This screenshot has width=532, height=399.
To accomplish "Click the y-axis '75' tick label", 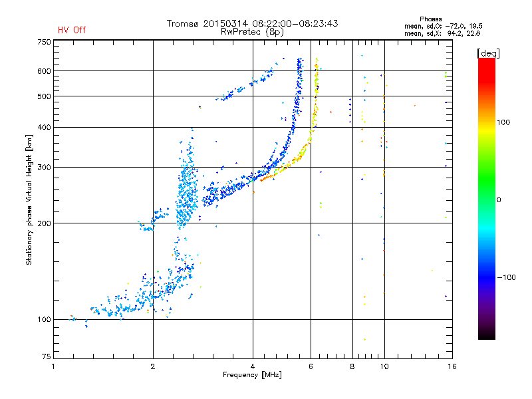I will [x=47, y=356].
